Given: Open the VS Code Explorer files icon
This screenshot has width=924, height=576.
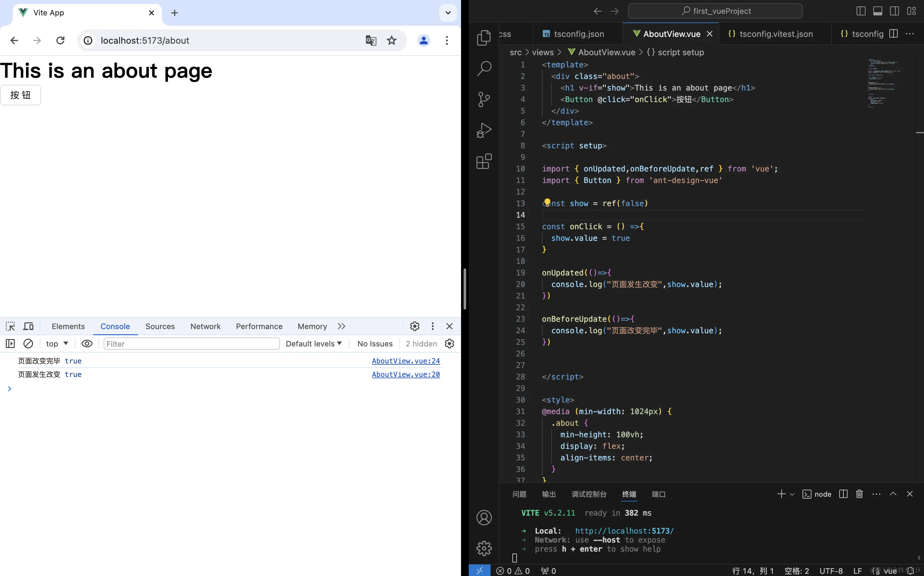Looking at the screenshot, I should click(484, 38).
